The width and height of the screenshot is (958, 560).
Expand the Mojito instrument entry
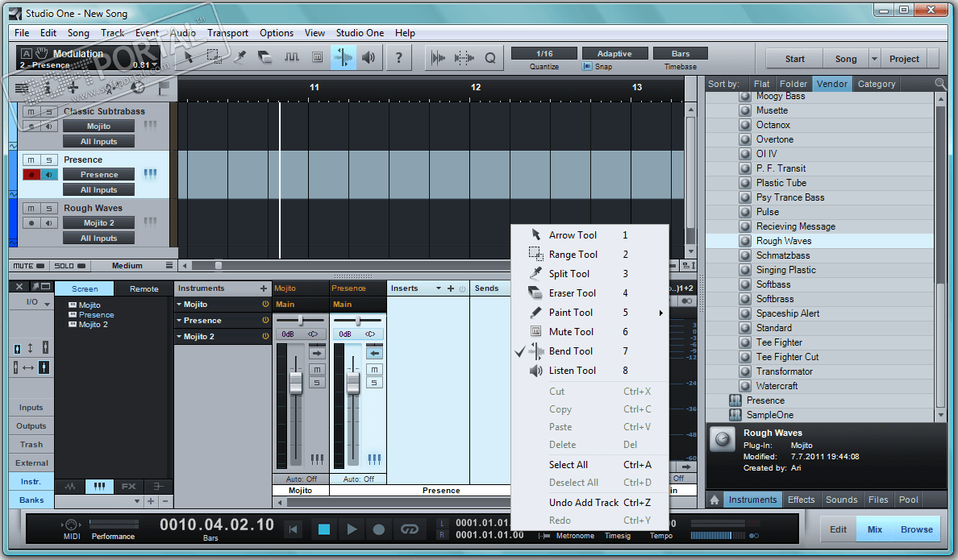click(180, 304)
